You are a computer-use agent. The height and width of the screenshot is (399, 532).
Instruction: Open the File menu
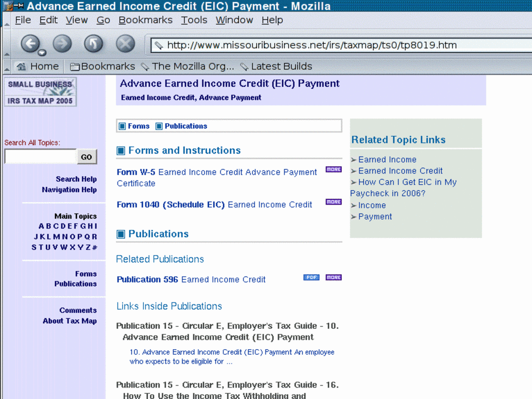tap(23, 20)
